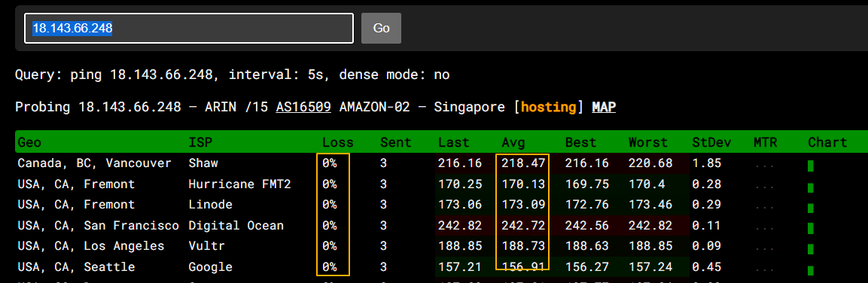The width and height of the screenshot is (868, 283).
Task: Click the 216.16 Last value for Shaw
Action: (460, 163)
